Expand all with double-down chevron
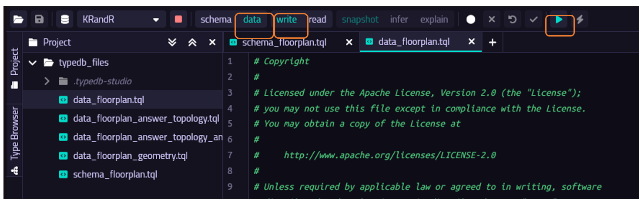Viewport: 644px width, 203px height. point(172,42)
